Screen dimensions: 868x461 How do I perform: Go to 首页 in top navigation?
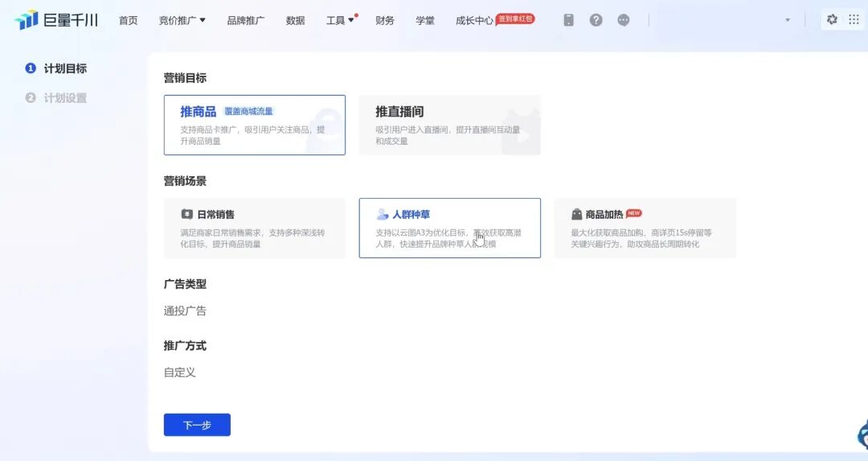tap(128, 20)
